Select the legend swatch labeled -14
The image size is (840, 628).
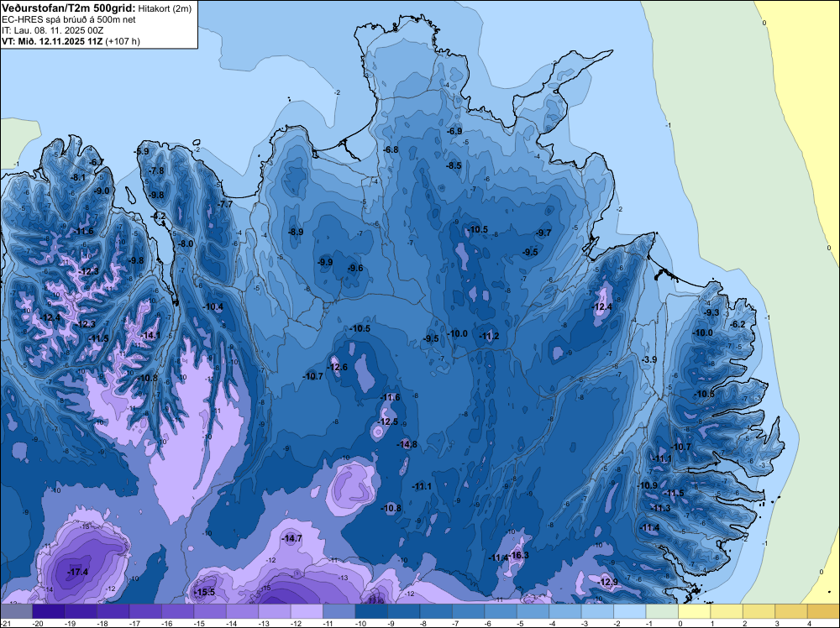[242, 611]
